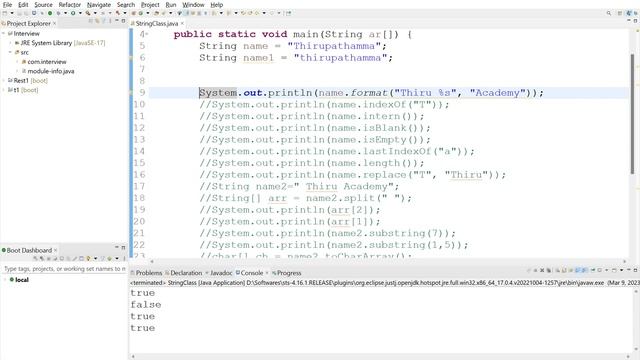Click the editor horizontal scrollbar right arrow
The height and width of the screenshot is (360, 640).
click(624, 261)
